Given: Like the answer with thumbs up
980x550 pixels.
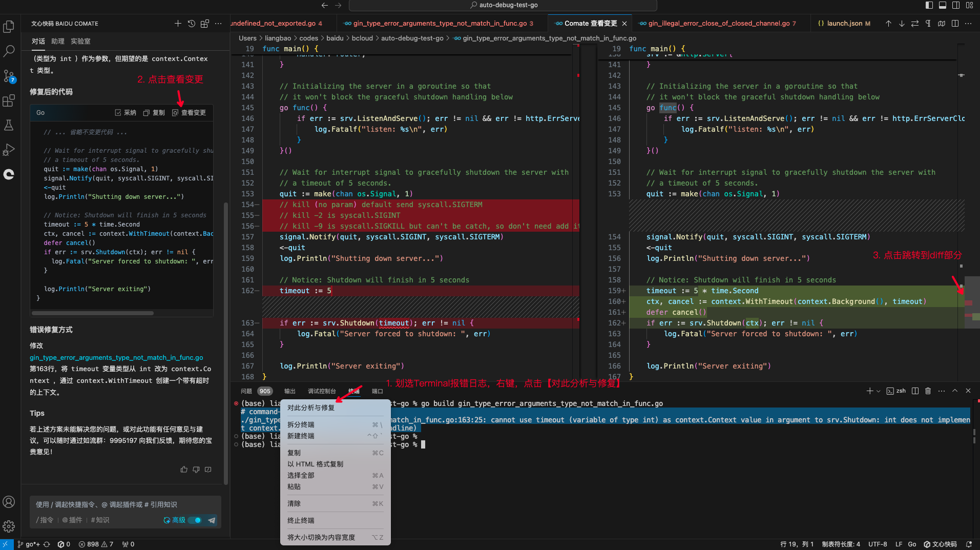Looking at the screenshot, I should [x=184, y=470].
